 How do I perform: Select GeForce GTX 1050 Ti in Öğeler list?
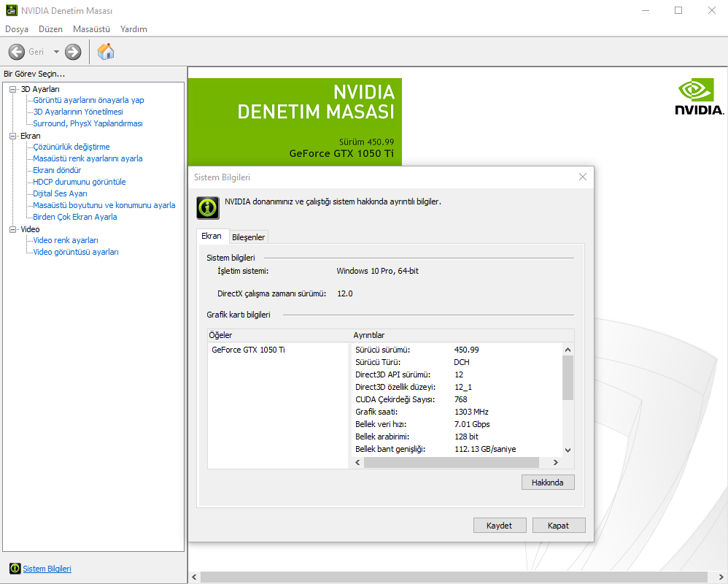pos(249,350)
